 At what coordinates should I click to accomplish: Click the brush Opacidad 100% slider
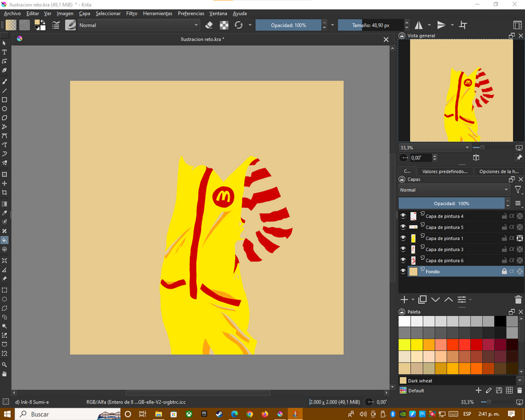pyautogui.click(x=288, y=25)
